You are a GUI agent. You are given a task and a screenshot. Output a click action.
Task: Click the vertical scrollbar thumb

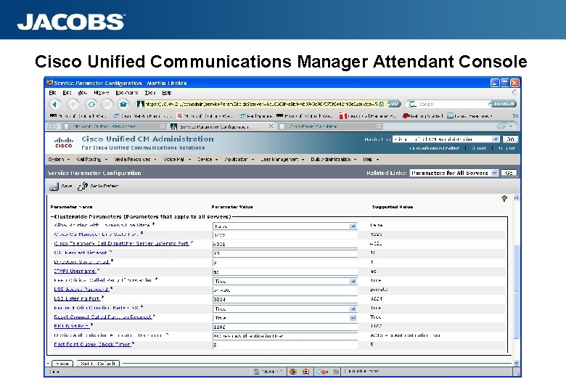(516, 292)
